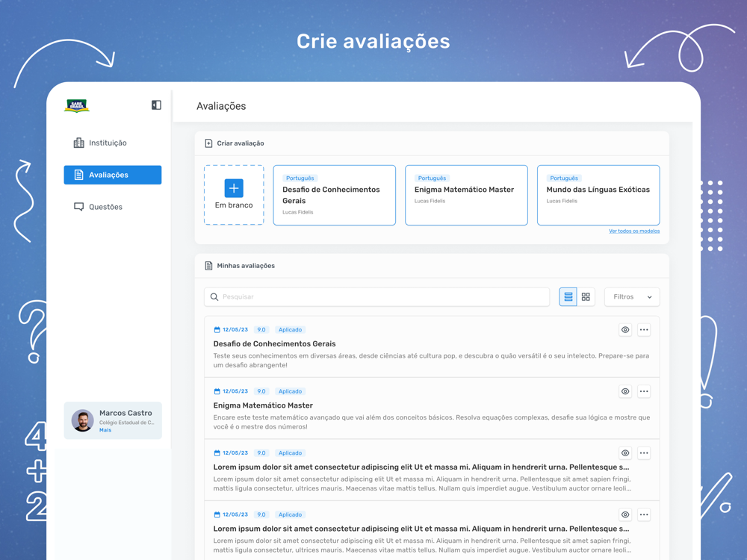Click the Português tag on Desafio de Conhecimentos Gerais card
Image resolution: width=747 pixels, height=560 pixels.
tap(300, 178)
